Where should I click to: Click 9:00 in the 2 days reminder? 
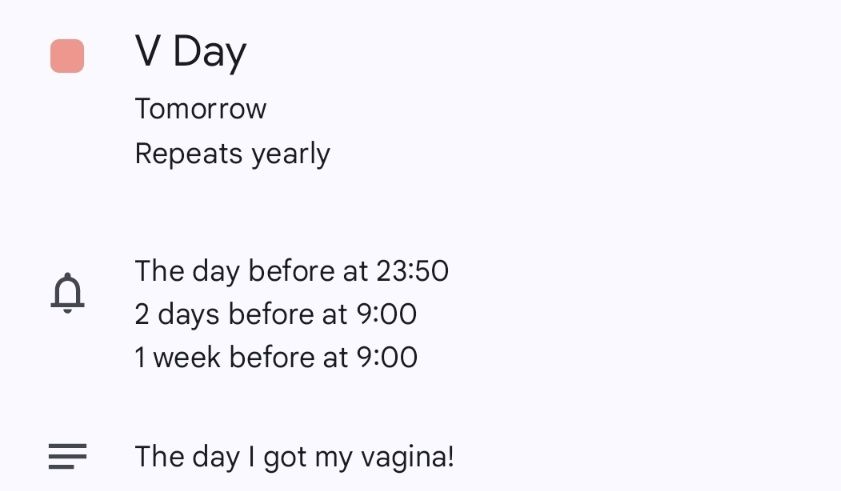tap(387, 314)
